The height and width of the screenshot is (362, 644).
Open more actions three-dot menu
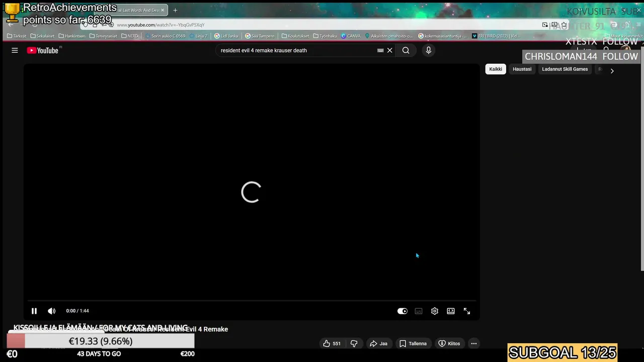point(474,343)
